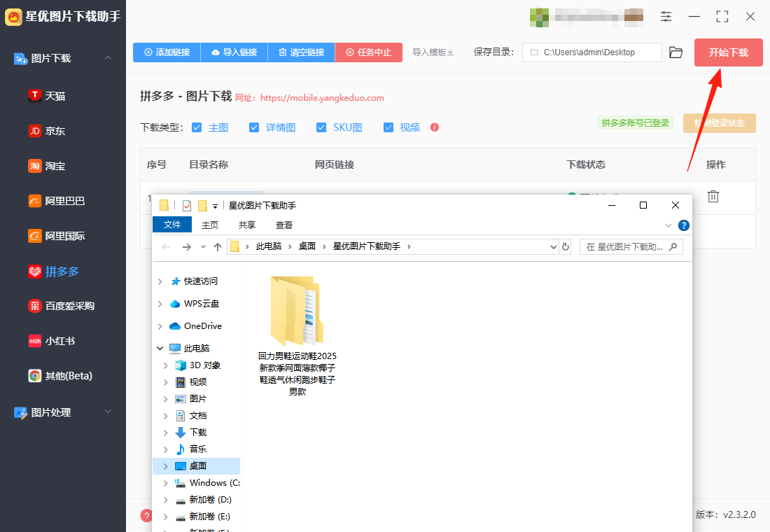Select 桌面 in the navigation tree
The image size is (770, 532).
point(197,466)
